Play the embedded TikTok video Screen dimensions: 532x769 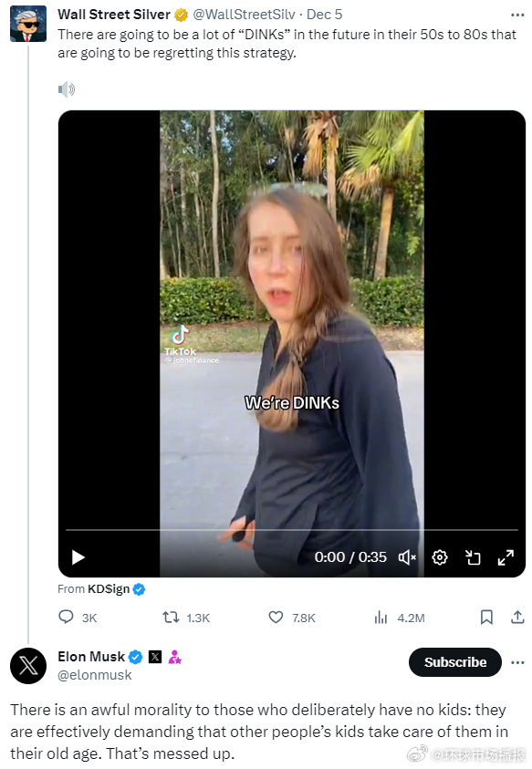click(x=78, y=557)
